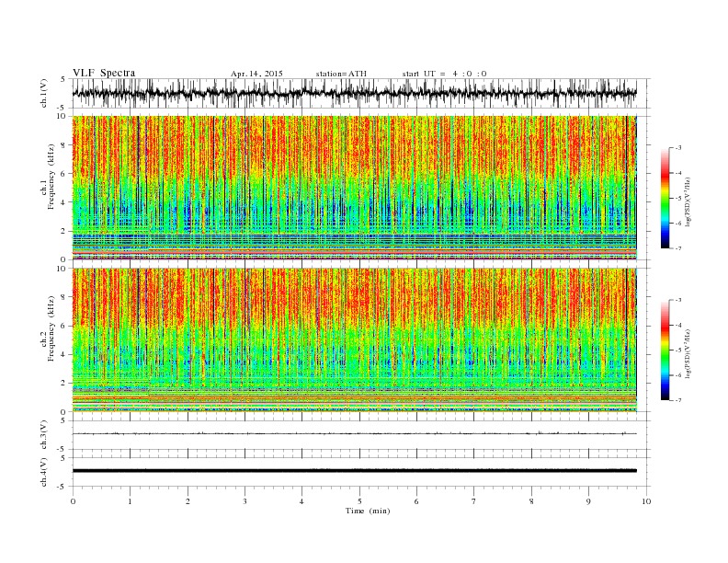The width and height of the screenshot is (728, 563).
Task: Click the "ch.4(V)" axis label
Action: click(44, 472)
